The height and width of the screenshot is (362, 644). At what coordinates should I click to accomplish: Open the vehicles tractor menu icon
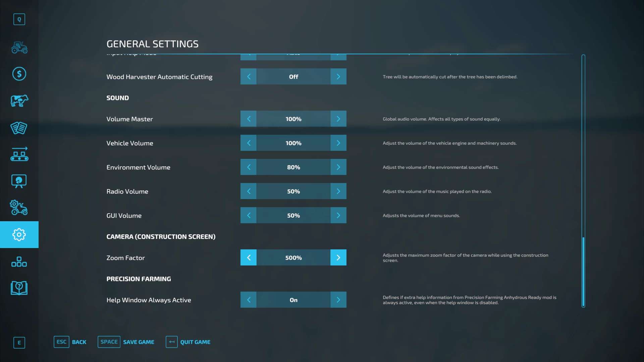click(19, 48)
